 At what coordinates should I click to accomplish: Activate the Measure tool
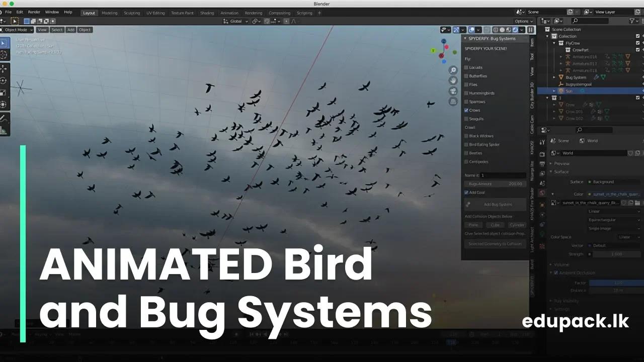coord(4,131)
